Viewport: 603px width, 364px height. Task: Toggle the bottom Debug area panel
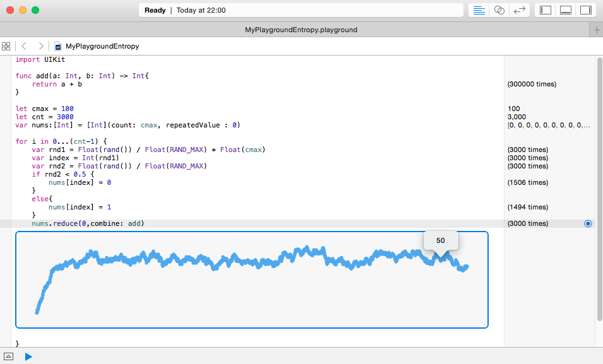(x=566, y=10)
